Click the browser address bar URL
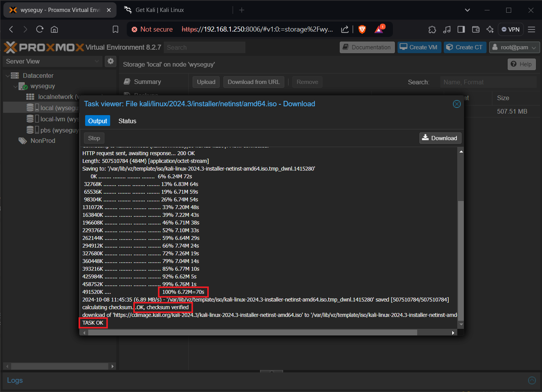The image size is (542, 392). coord(257,29)
